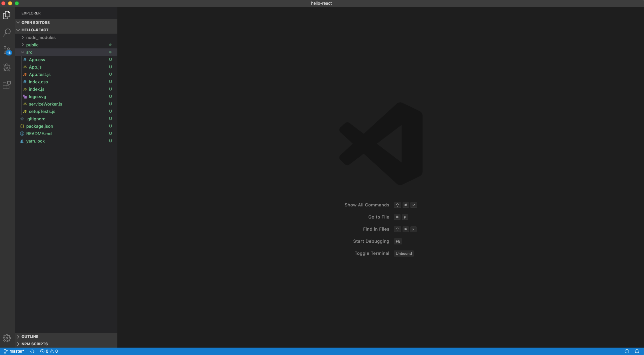Collapse the HELLO-REACT folder section
The height and width of the screenshot is (355, 644).
pyautogui.click(x=66, y=30)
